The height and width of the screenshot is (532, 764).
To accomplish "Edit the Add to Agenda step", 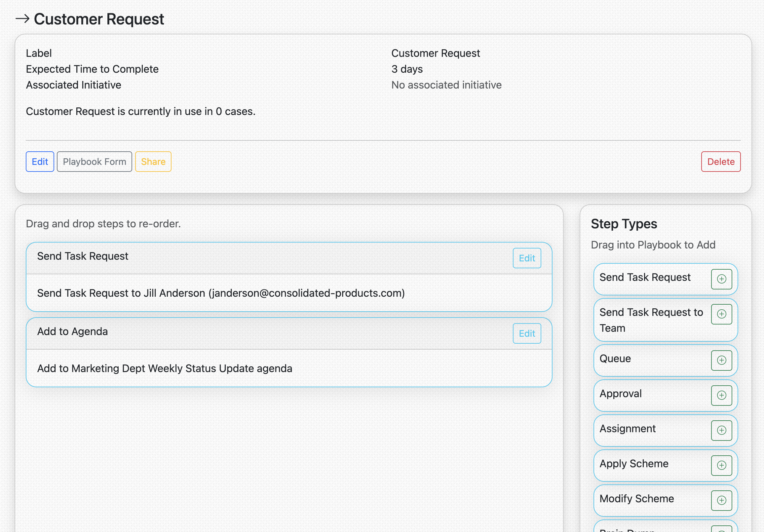I will click(x=526, y=333).
